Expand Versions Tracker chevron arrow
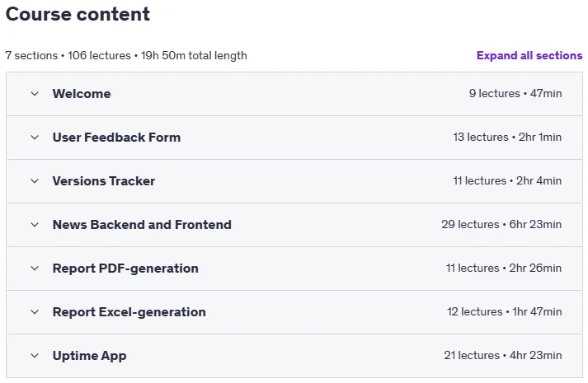This screenshot has height=383, width=588. [35, 181]
